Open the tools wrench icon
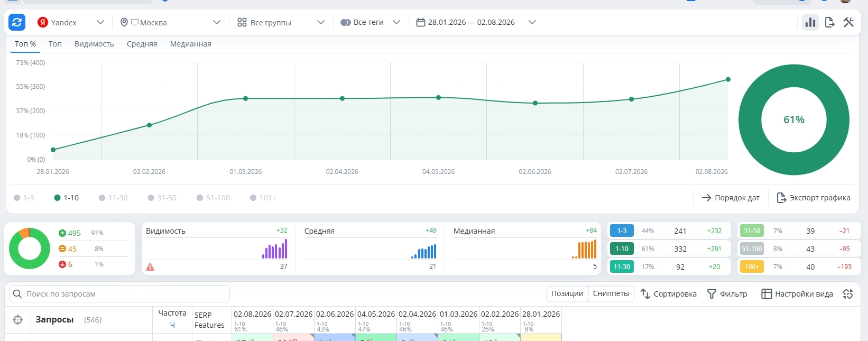The height and width of the screenshot is (341, 868). tap(848, 22)
